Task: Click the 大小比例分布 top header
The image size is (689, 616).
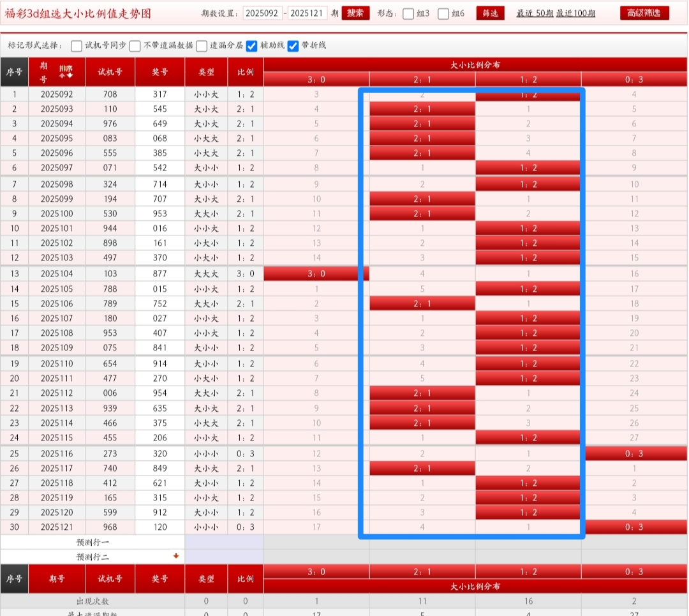Action: [475, 64]
